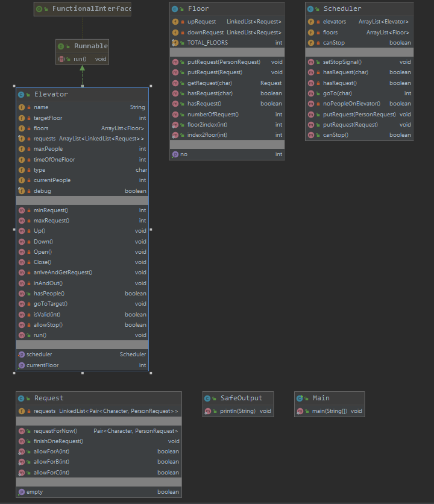The image size is (434, 504).
Task: Click the Runnable interface icon
Action: (x=61, y=46)
